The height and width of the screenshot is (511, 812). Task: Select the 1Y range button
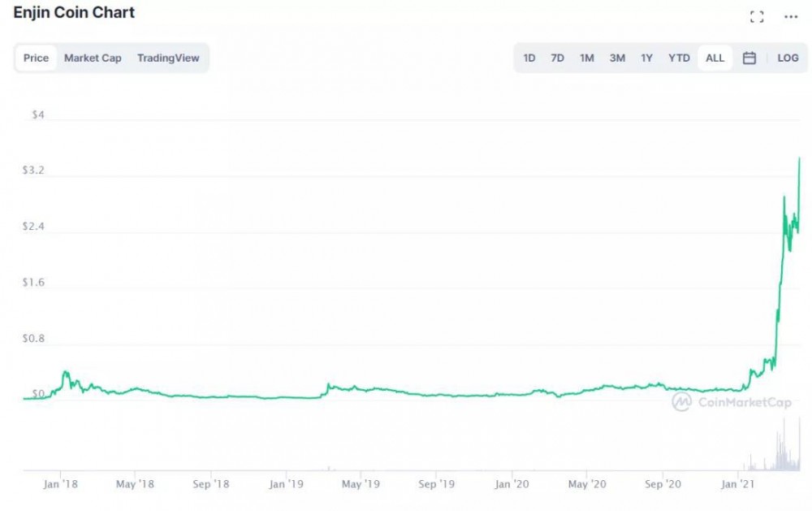(x=646, y=58)
